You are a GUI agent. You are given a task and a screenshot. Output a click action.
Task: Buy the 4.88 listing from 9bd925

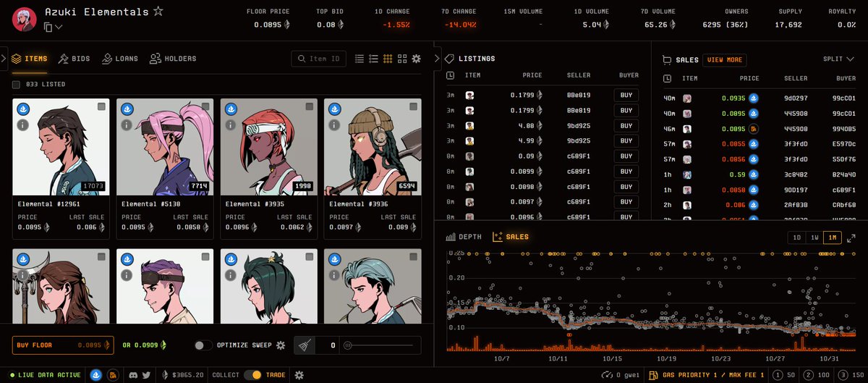tap(626, 125)
